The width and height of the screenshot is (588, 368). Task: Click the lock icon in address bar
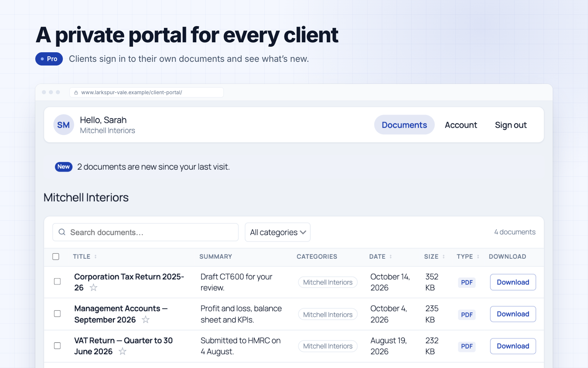pyautogui.click(x=76, y=93)
